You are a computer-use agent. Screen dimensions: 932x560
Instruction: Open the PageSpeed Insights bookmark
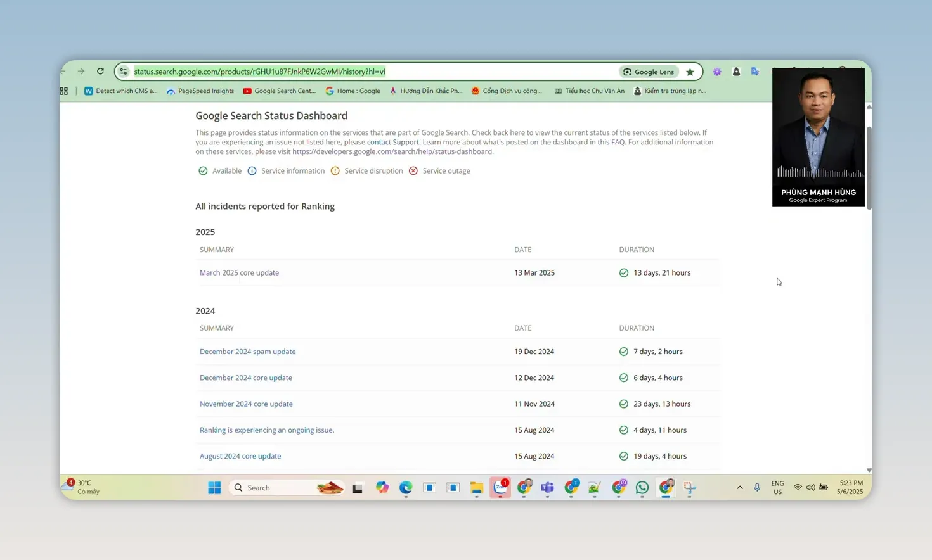point(200,91)
